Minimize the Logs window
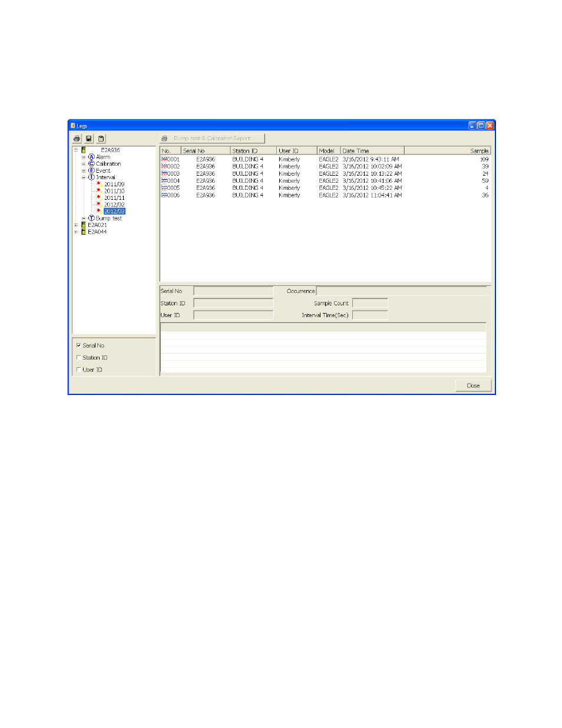 (472, 126)
